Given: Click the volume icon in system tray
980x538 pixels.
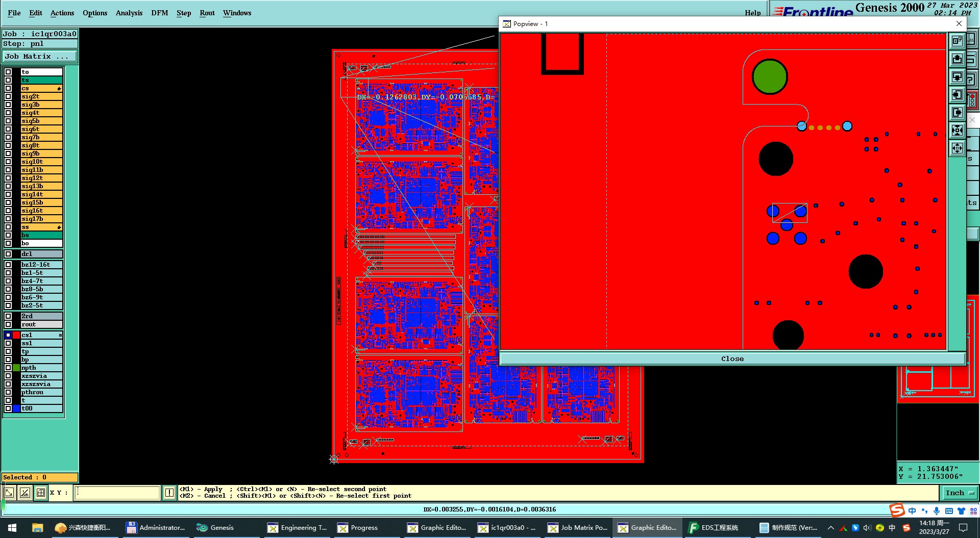Looking at the screenshot, I should (x=867, y=528).
